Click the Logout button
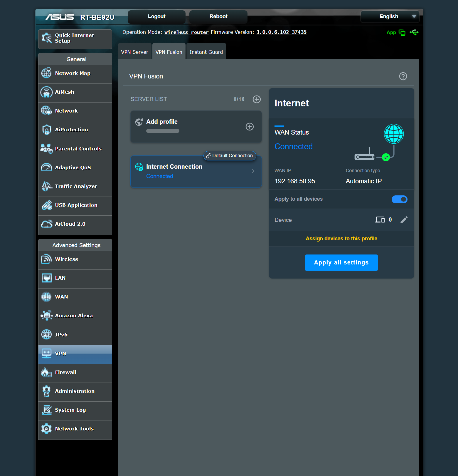 tap(156, 17)
